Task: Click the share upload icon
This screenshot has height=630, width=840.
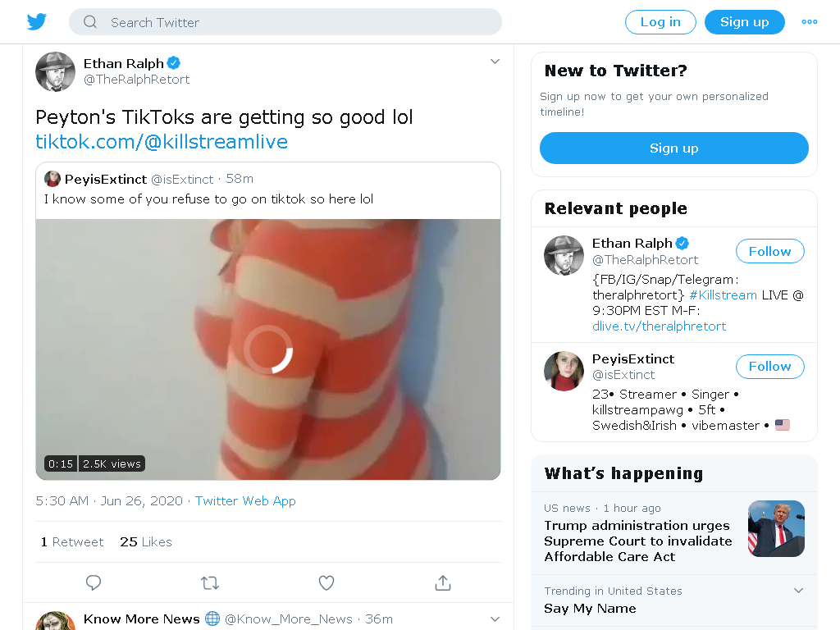Action: (442, 582)
